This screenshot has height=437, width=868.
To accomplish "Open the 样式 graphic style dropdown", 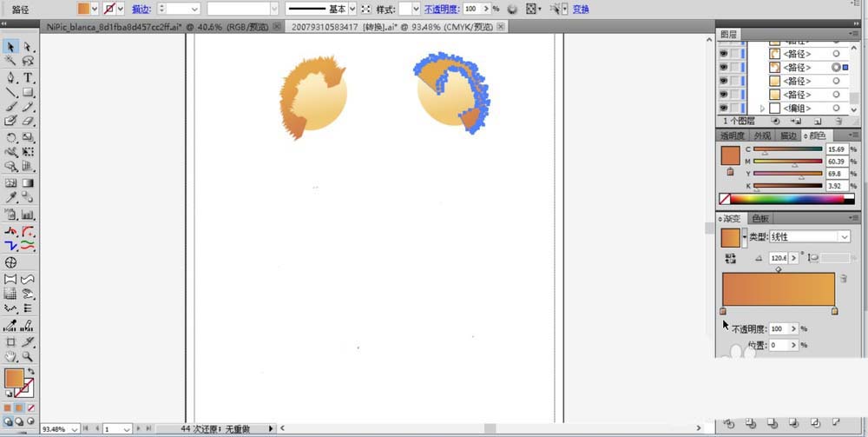I will [x=416, y=9].
